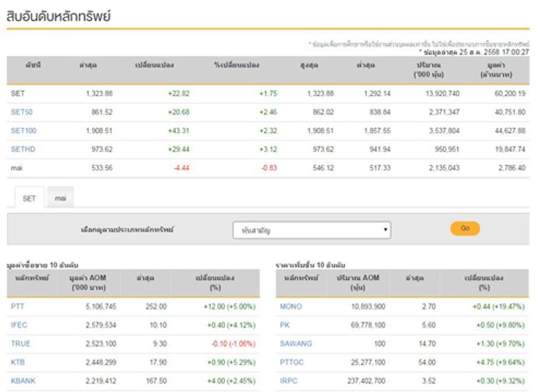
Task: Switch to the mai tab
Action: [x=60, y=198]
